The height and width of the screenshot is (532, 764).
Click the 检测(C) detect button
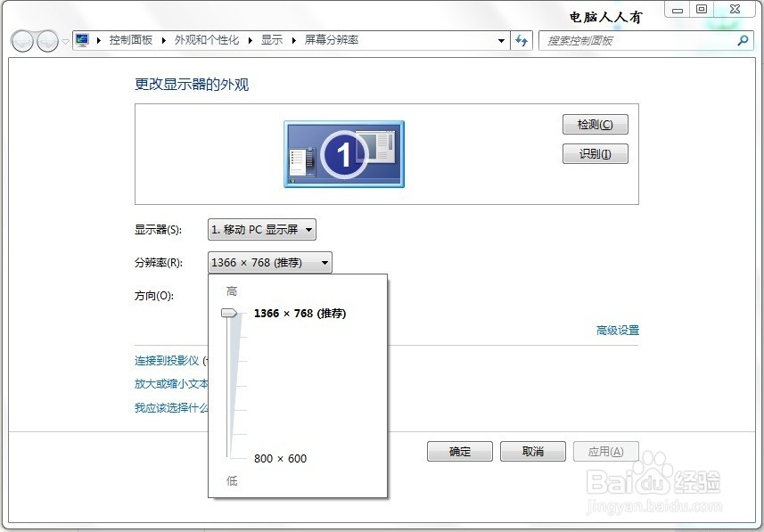(595, 124)
